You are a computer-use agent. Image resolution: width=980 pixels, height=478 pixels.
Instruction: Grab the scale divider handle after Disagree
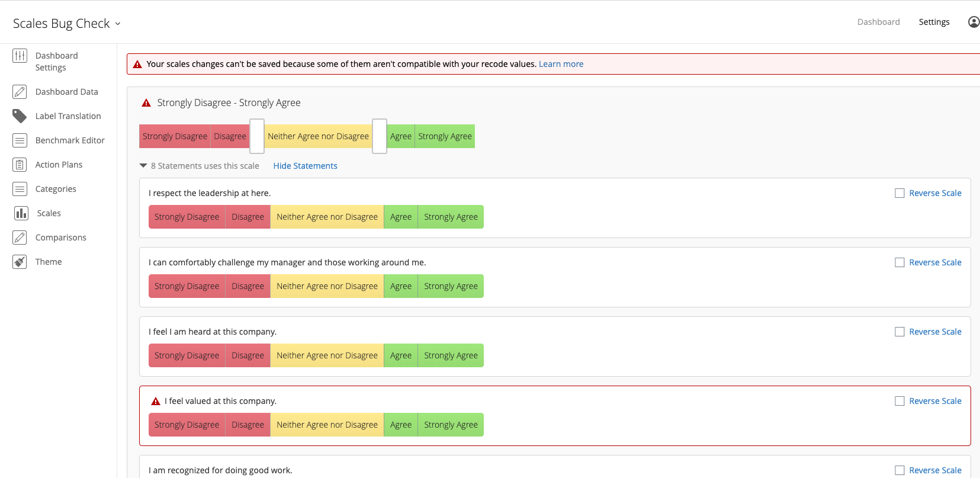pos(257,136)
